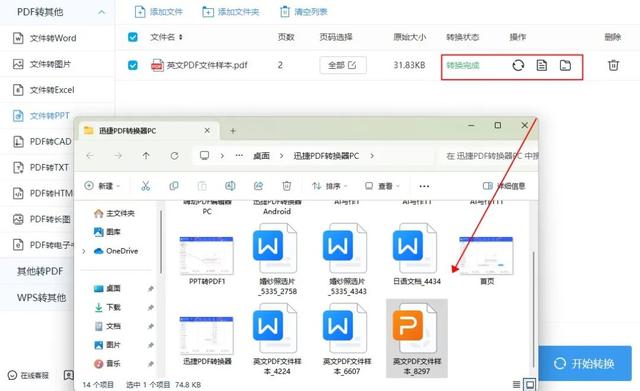Screen dimensions: 640x391
Task: Open the See more ellipsis menu
Action: point(424,186)
